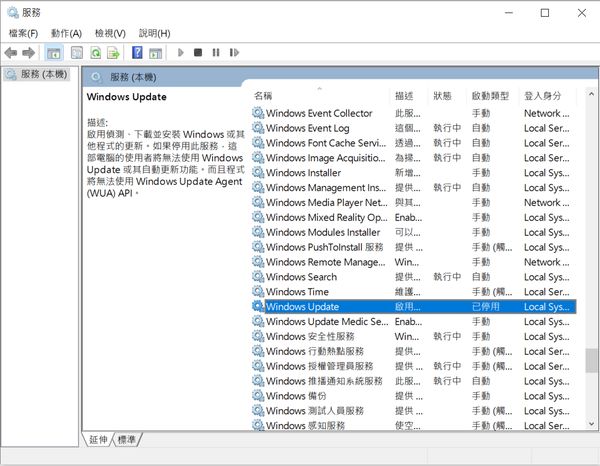Select the Windows 備份 service row
Screen dimensions: 600x466
click(414, 396)
